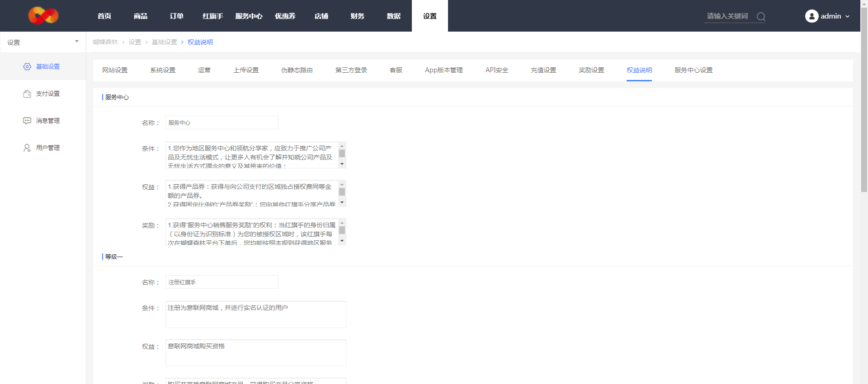Click scrollbar thumb of 服务中心 权益 textarea

(x=342, y=192)
